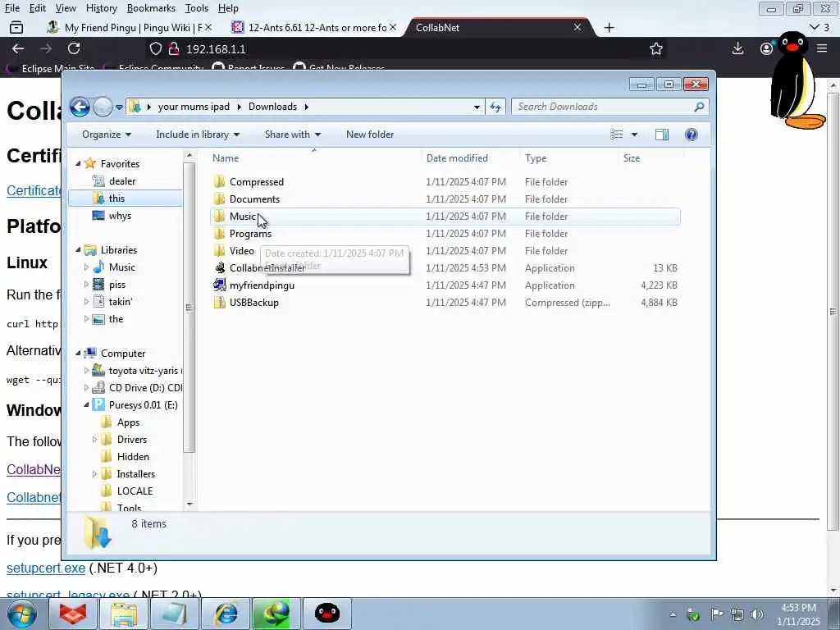Collapse the Libraries tree section
This screenshot has width=840, height=630.
pos(78,249)
